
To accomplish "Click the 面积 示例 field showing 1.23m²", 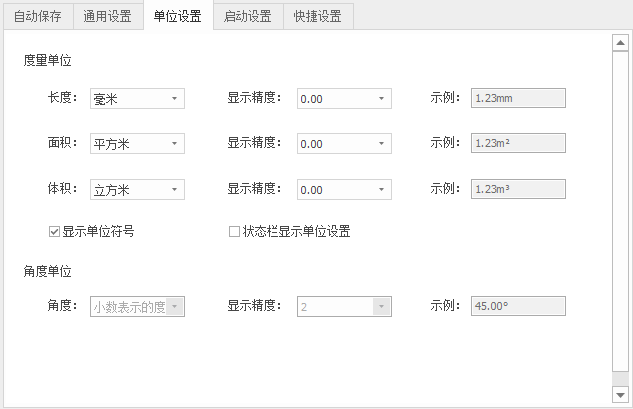I will click(519, 143).
